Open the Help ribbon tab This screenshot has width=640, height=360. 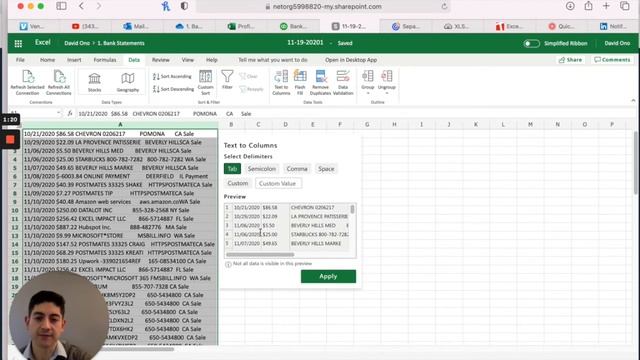212,60
